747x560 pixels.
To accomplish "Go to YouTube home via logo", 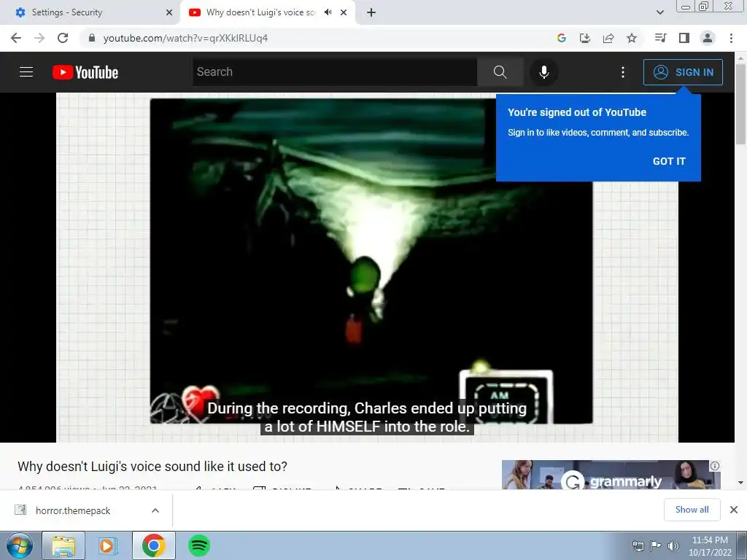I will tap(85, 72).
